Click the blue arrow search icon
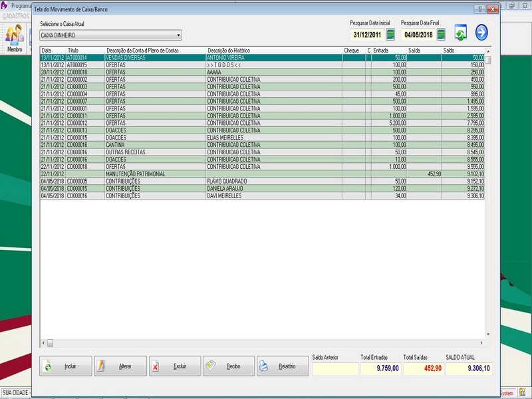532x399 pixels. [x=481, y=33]
